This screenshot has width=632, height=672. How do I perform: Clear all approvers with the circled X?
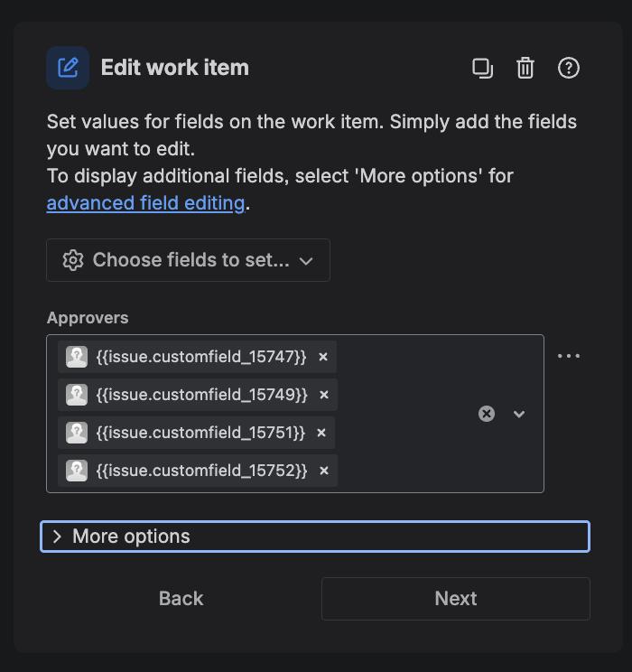(487, 414)
